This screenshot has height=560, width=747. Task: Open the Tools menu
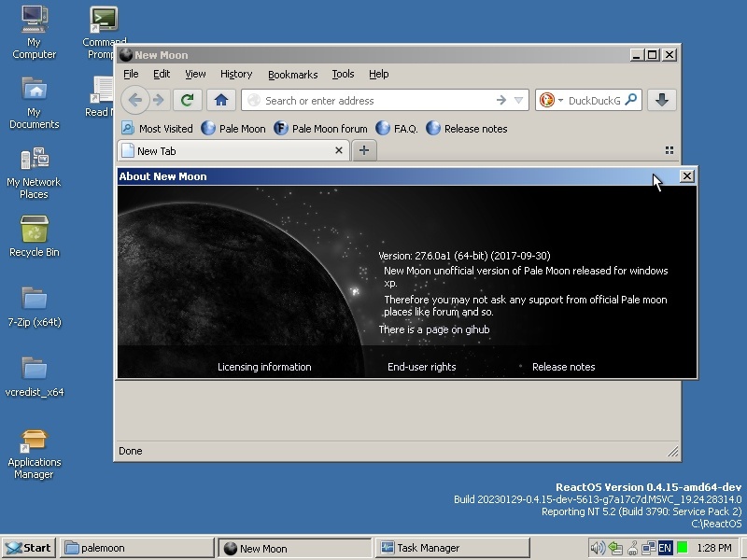click(x=343, y=74)
